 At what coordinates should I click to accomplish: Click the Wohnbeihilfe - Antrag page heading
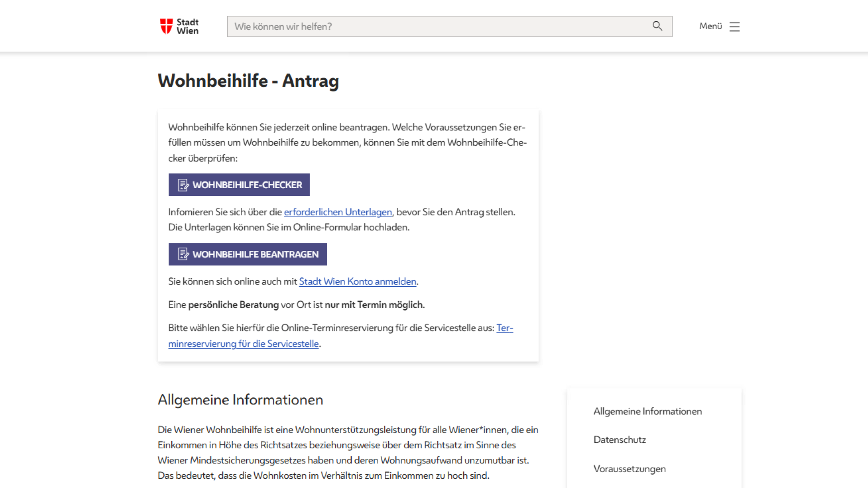[248, 81]
